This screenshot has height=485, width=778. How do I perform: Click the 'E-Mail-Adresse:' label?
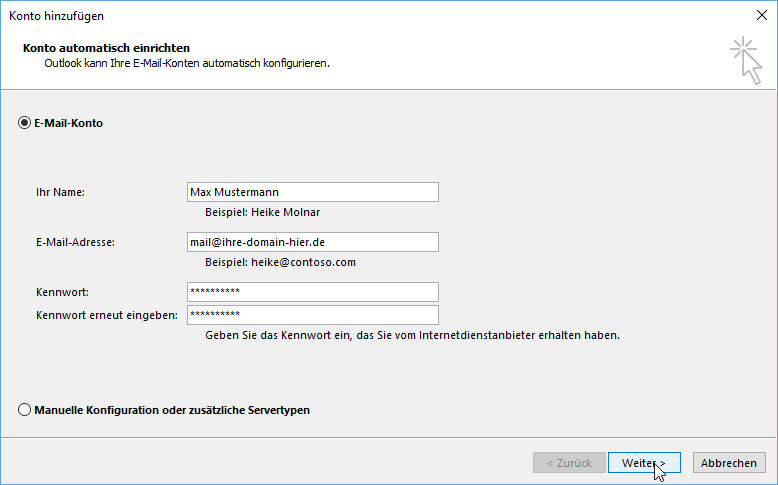tap(75, 242)
